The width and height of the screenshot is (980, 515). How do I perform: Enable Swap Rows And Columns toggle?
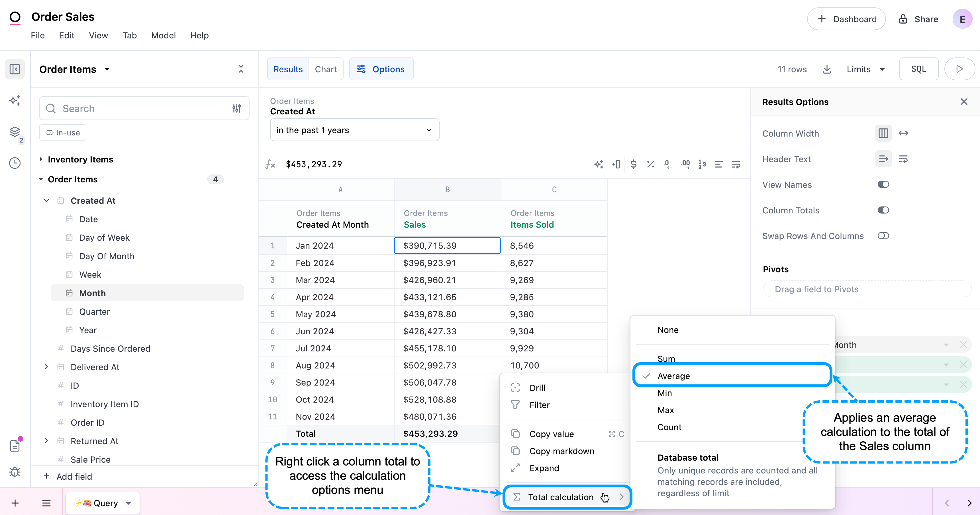coord(883,236)
